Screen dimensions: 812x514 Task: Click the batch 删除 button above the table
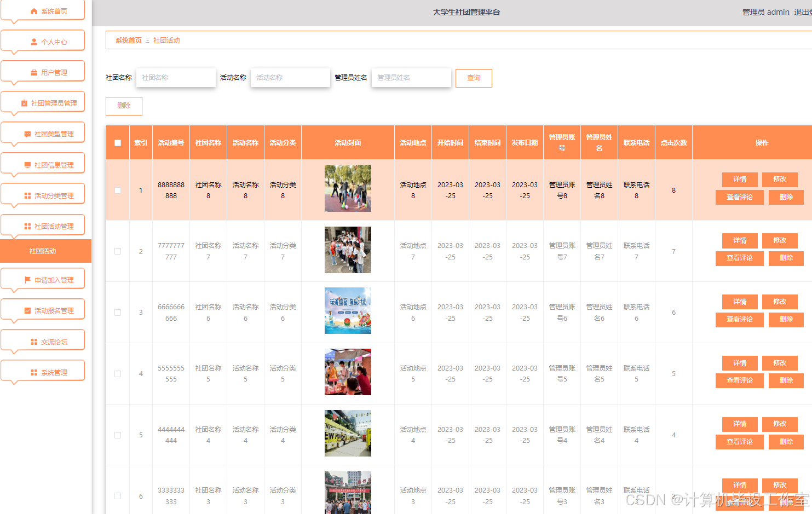tap(124, 106)
